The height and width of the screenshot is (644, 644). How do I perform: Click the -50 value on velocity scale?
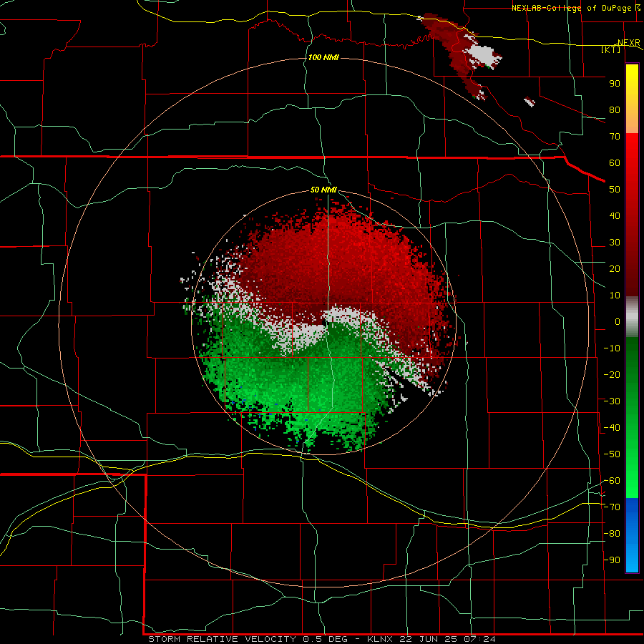click(612, 454)
